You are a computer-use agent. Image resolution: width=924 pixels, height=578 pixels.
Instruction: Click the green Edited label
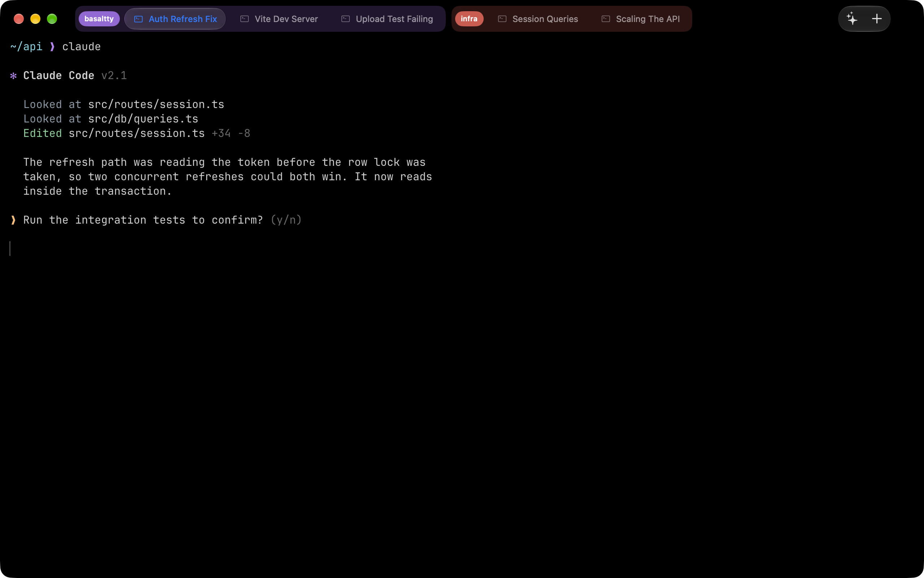[42, 133]
